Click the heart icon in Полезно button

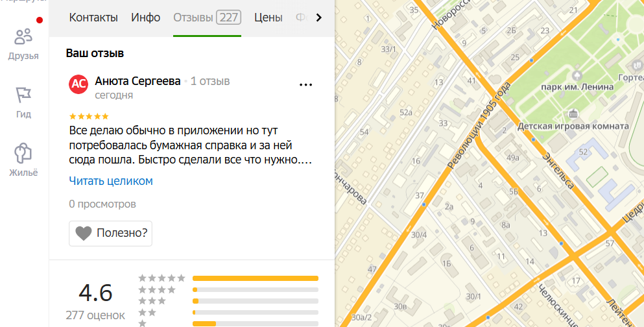(84, 234)
